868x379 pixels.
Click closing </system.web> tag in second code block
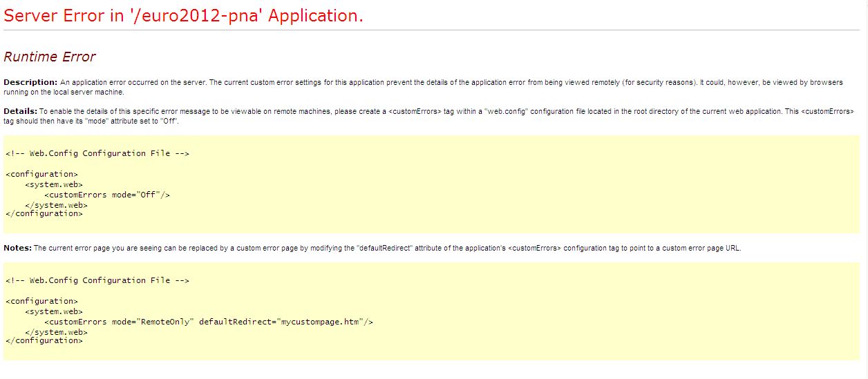(56, 332)
